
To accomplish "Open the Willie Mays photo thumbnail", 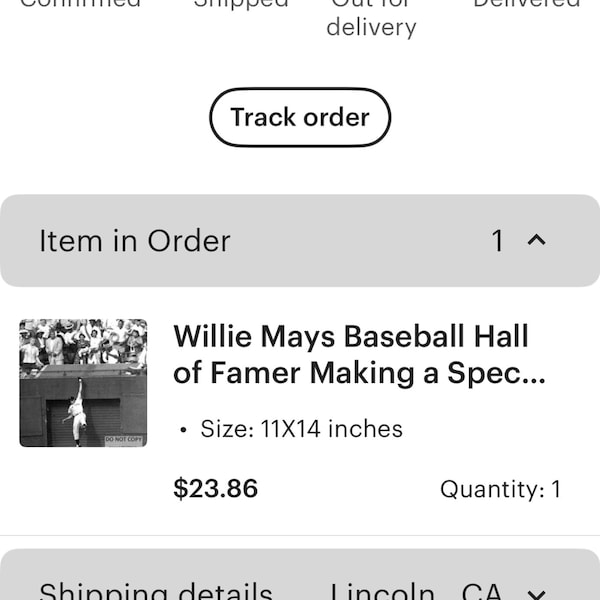I will click(83, 383).
